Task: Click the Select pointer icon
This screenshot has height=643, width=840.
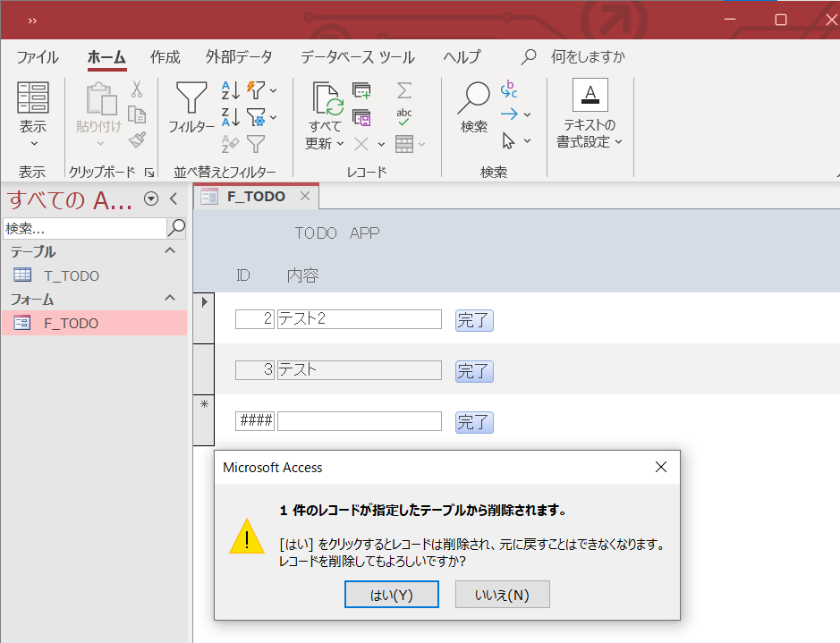Action: 508,140
